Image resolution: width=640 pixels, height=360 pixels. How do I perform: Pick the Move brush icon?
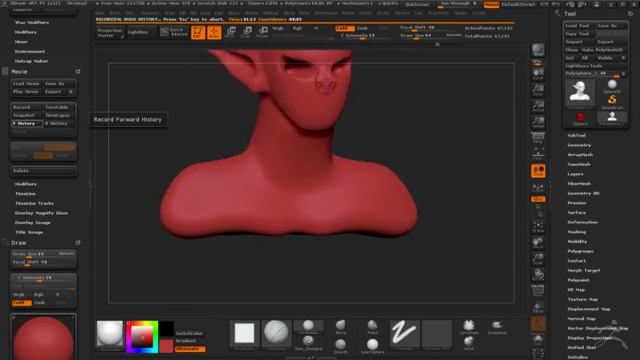click(340, 327)
